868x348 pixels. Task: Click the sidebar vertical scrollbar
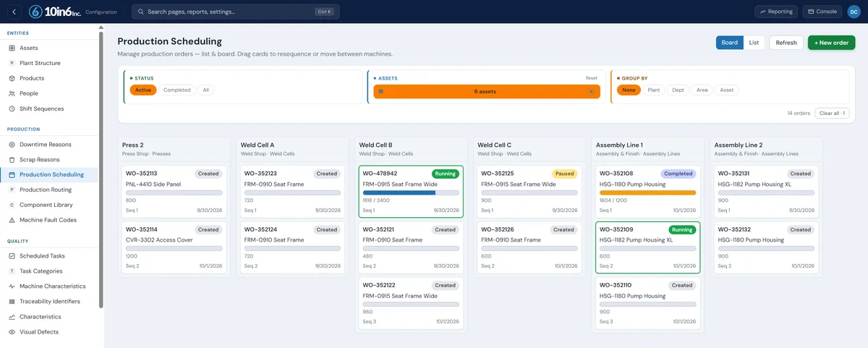(101, 170)
